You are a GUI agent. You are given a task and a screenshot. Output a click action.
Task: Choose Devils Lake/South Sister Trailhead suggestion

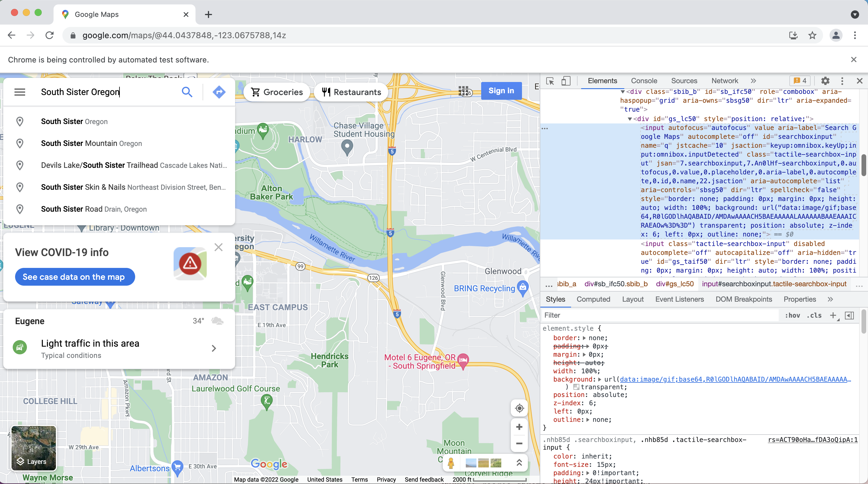119,165
